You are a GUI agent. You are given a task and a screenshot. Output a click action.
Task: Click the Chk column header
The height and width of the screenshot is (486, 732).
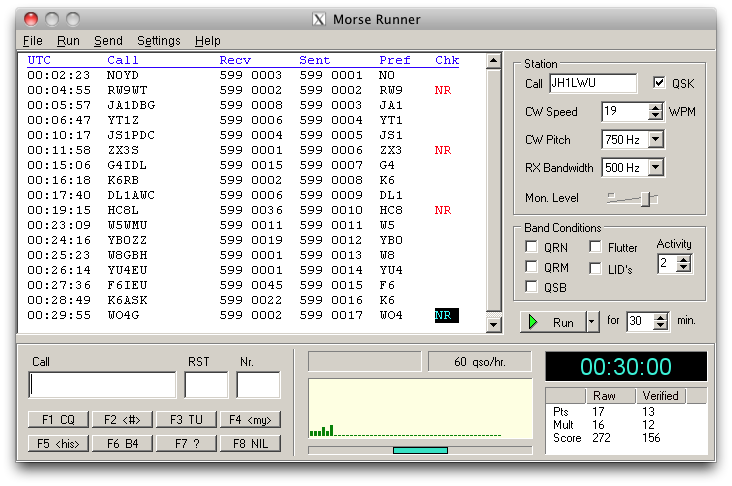point(447,60)
